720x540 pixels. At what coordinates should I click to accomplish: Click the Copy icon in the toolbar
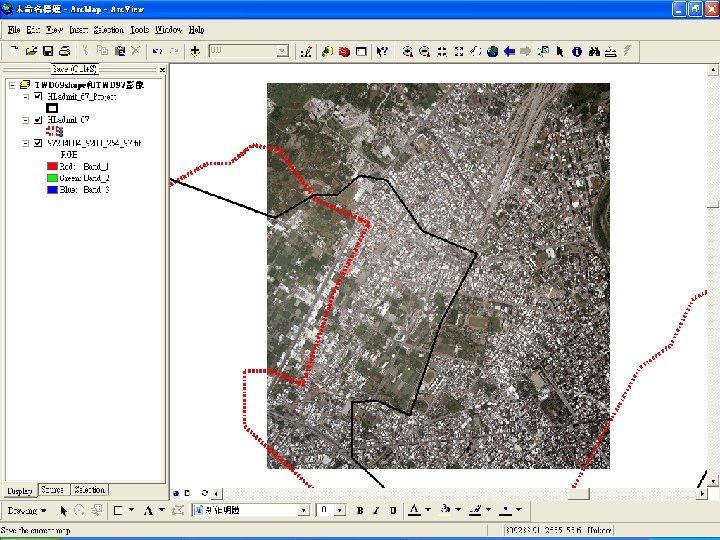click(x=102, y=51)
